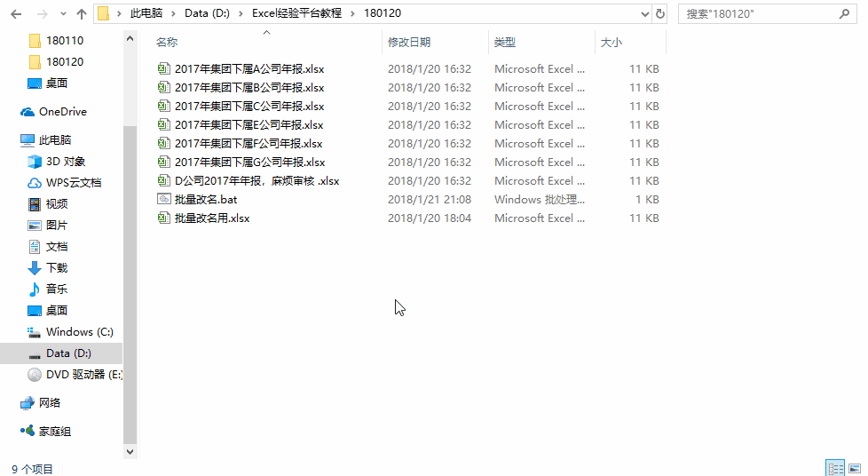
Task: Open WPS云文档 in navigation pane
Action: coord(73,183)
